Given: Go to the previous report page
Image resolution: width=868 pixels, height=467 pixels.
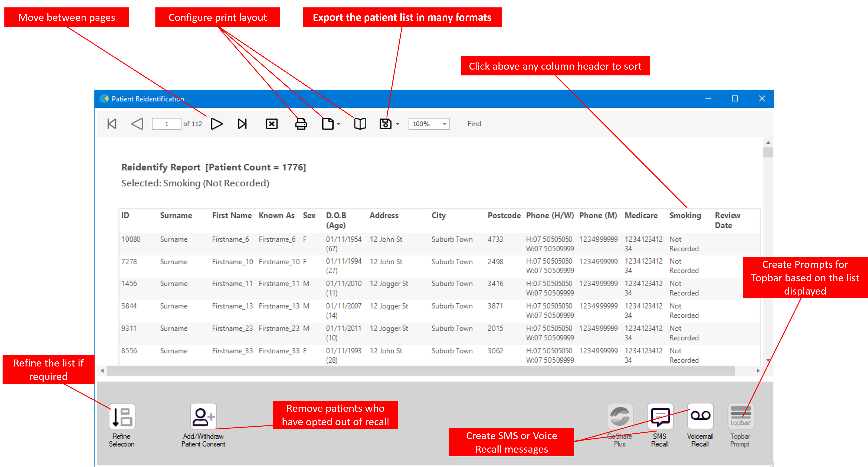Looking at the screenshot, I should pyautogui.click(x=137, y=124).
